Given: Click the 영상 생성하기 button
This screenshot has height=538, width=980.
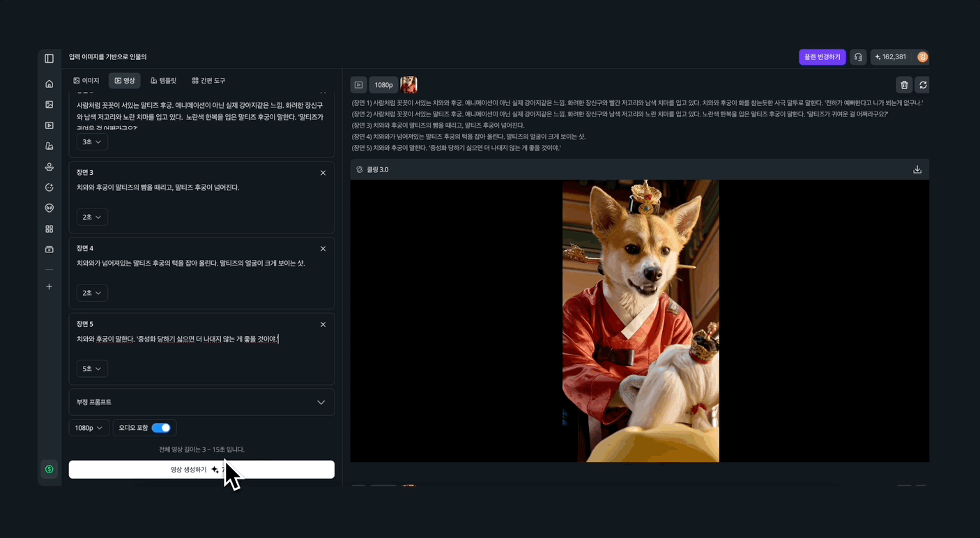Looking at the screenshot, I should (x=201, y=470).
